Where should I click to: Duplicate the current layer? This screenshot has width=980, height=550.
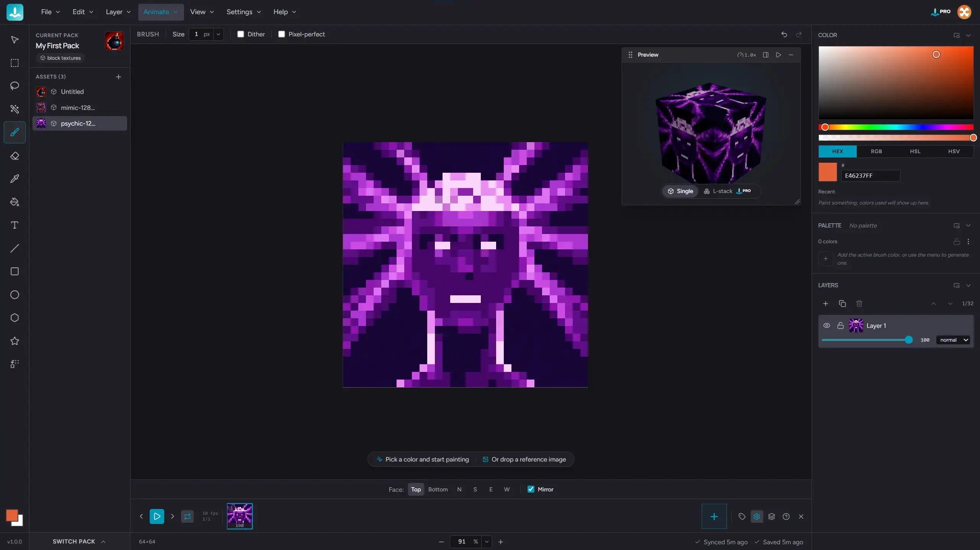(842, 304)
